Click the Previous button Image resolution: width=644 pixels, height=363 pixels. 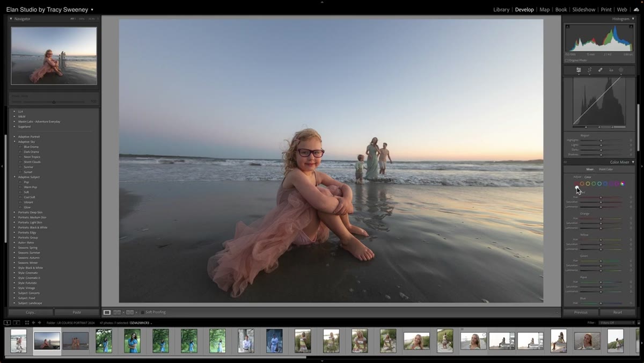tap(581, 312)
